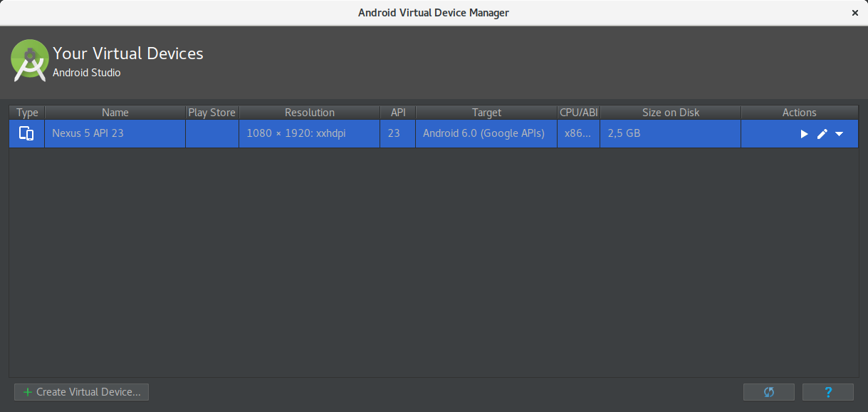Select the 'Nexus 5 API 23' name cell

(x=115, y=133)
